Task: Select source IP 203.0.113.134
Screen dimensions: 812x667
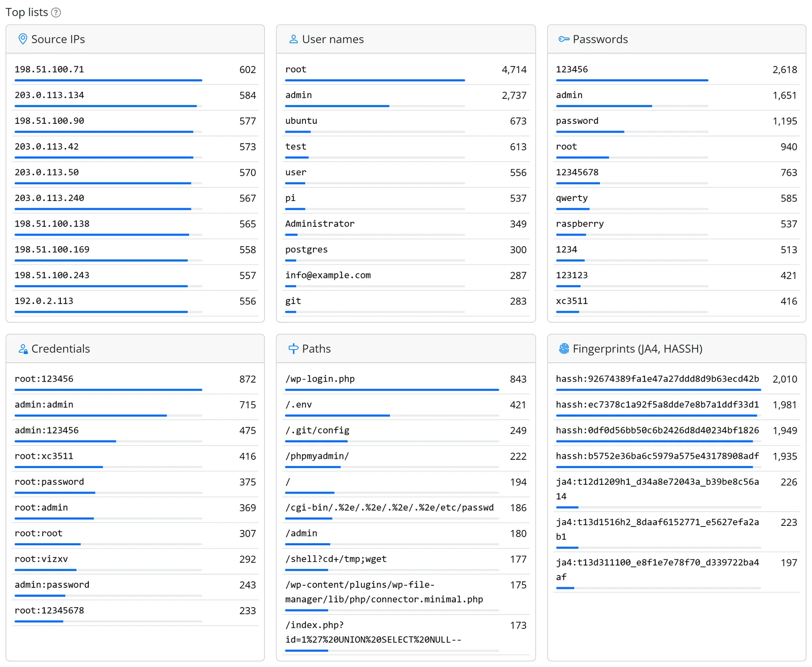Action: coord(49,95)
